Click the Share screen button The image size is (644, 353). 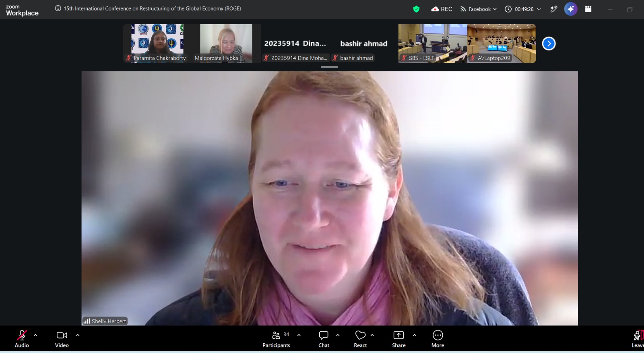coord(398,339)
